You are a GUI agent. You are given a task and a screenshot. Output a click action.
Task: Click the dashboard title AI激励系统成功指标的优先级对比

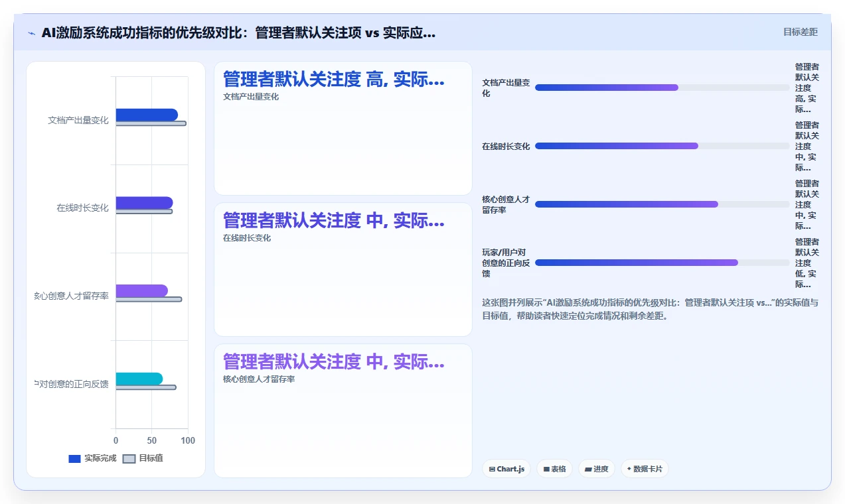238,33
